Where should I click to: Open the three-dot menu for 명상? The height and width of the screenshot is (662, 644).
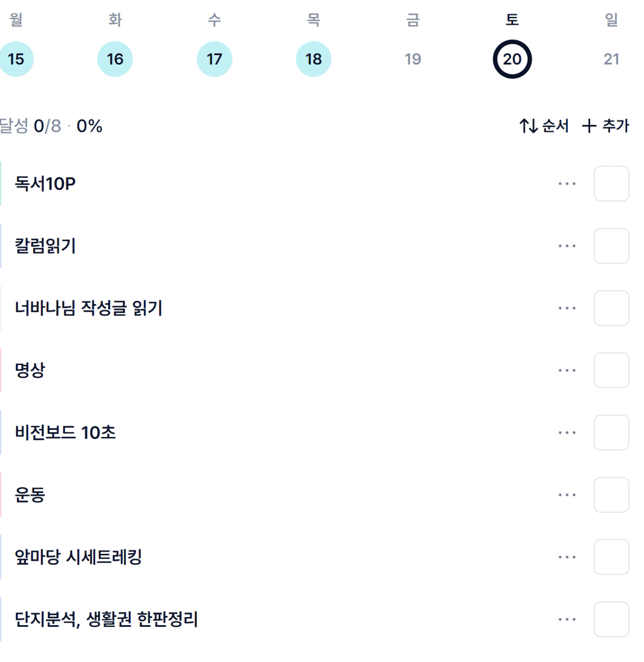567,371
